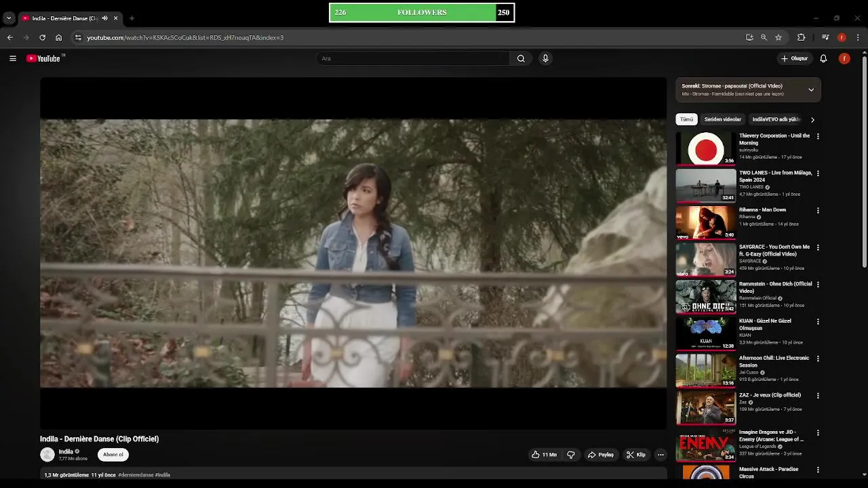Image resolution: width=868 pixels, height=488 pixels.
Task: Open ZAZ Je veux thumbnail
Action: tap(706, 408)
